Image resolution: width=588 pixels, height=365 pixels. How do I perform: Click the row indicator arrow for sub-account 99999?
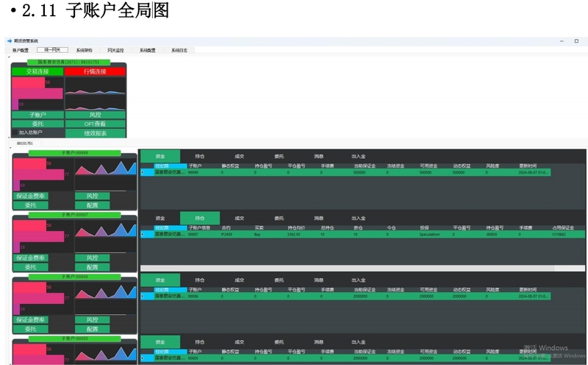[x=143, y=172]
